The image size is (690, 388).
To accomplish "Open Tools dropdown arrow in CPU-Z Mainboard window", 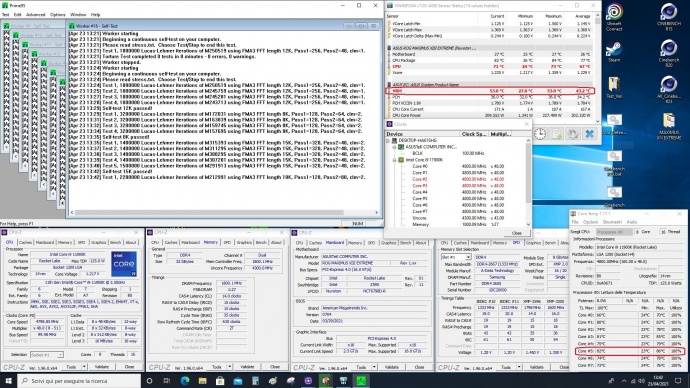I will pos(374,366).
